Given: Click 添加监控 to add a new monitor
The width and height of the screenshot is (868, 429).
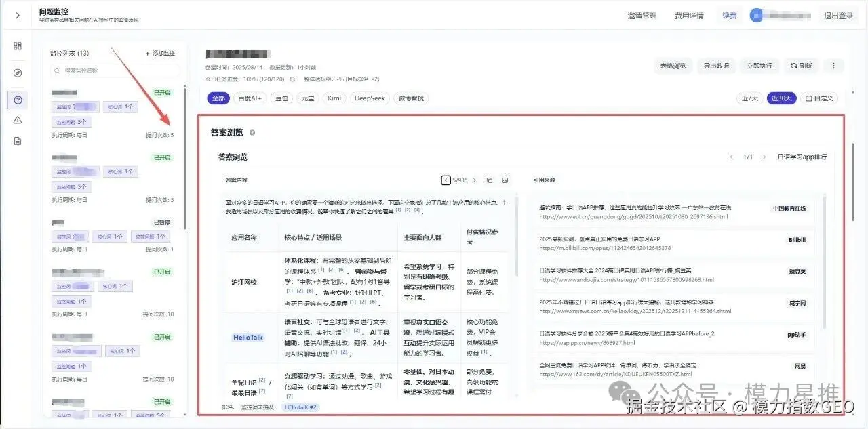Looking at the screenshot, I should [x=162, y=53].
